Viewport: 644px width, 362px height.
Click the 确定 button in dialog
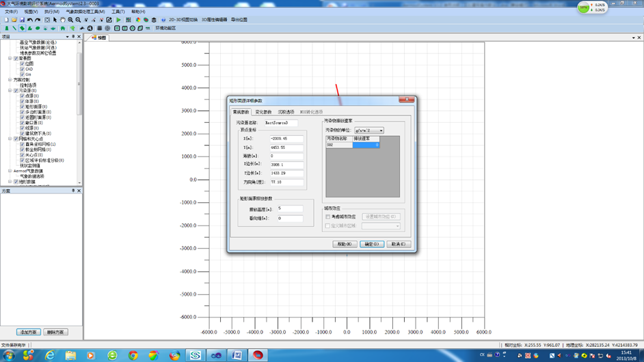(x=371, y=244)
